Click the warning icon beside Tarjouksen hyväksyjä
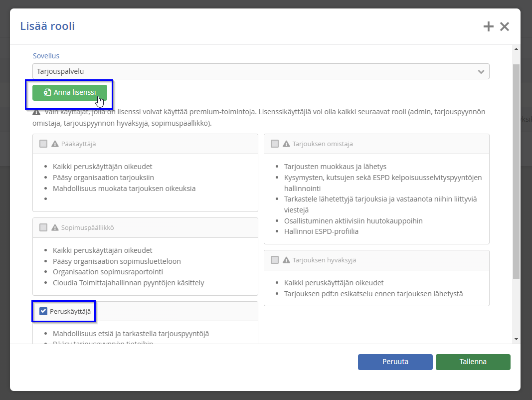Screen dimensions: 532x400 pos(286,260)
